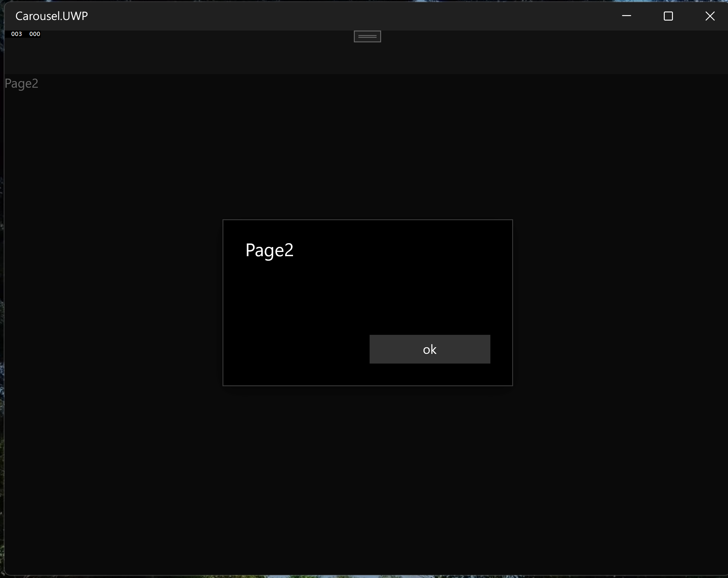Screen dimensions: 728x578
Task: Close the Carousel.UWP window
Action: [x=710, y=16]
